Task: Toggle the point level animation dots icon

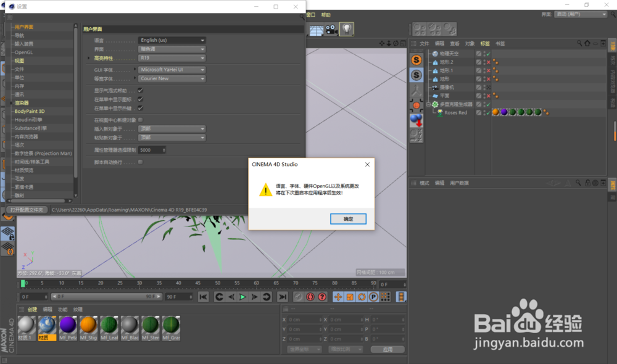Action: 385,297
